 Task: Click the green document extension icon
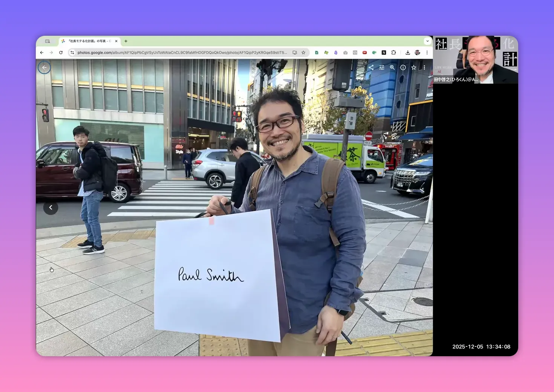pos(317,52)
